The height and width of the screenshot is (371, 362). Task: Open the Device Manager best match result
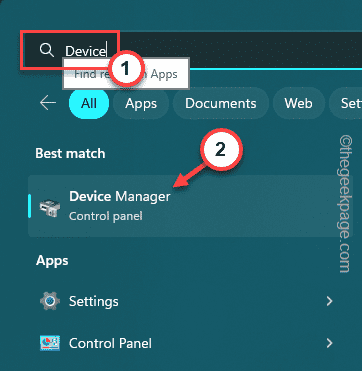pos(190,206)
